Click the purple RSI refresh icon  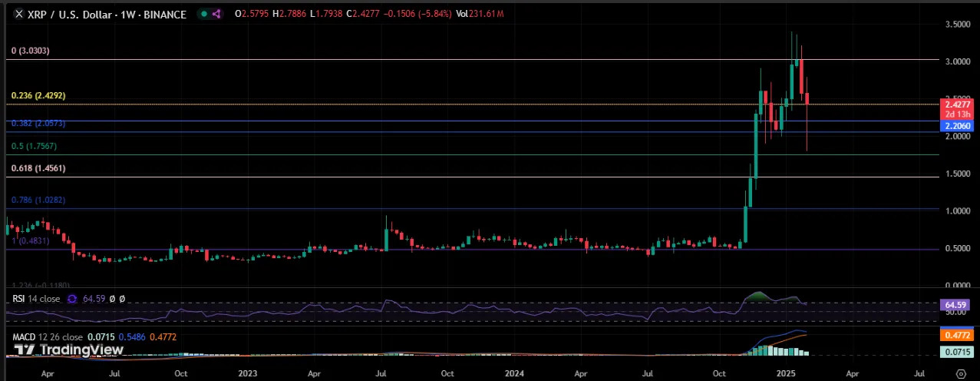pos(72,298)
